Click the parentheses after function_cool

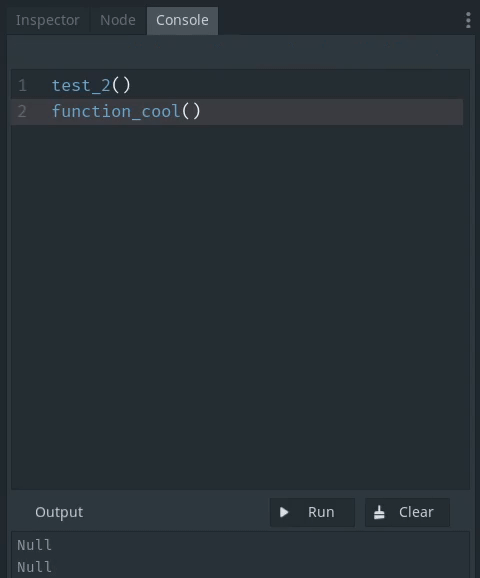click(x=191, y=112)
